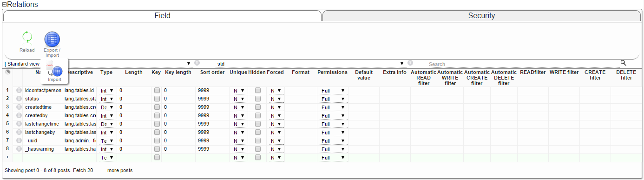Click the Permissions column header
The width and height of the screenshot is (644, 180).
[x=332, y=73]
